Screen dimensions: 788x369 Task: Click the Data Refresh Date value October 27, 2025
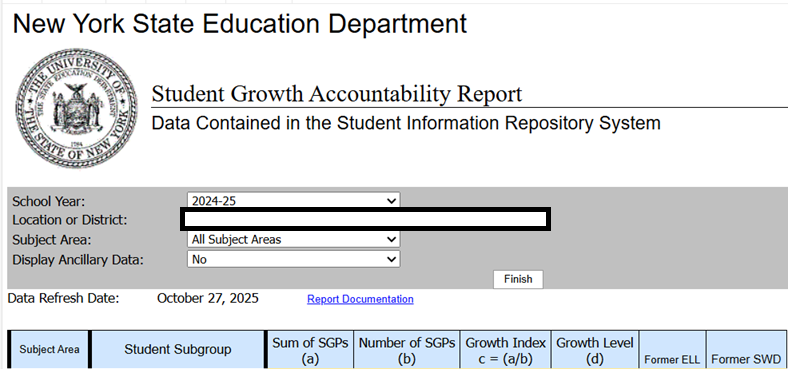[208, 298]
